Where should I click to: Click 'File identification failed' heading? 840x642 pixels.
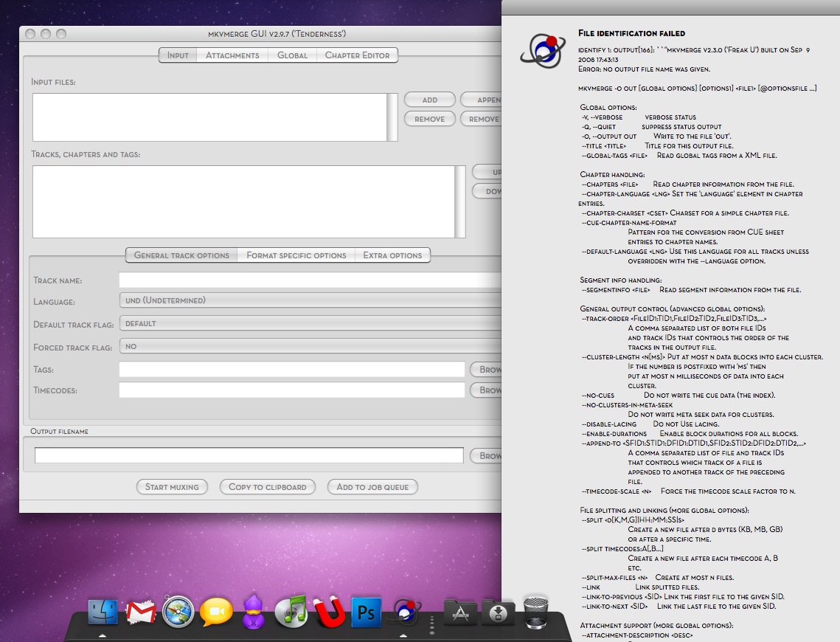pos(631,33)
